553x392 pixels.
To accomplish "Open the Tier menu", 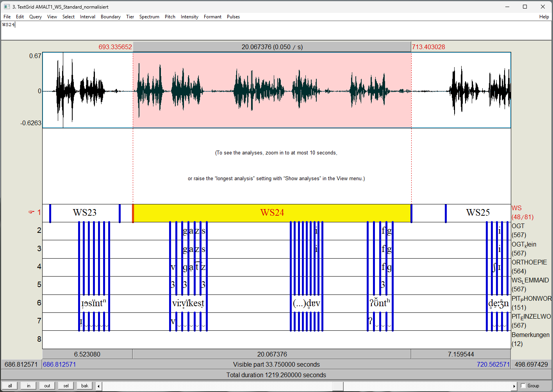I will point(130,17).
